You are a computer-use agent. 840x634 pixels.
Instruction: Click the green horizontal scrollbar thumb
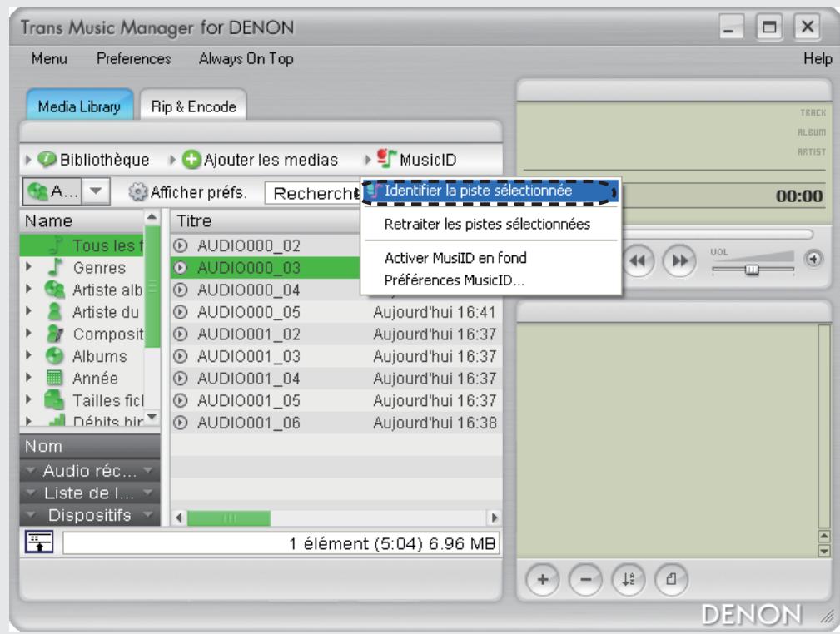(x=229, y=518)
